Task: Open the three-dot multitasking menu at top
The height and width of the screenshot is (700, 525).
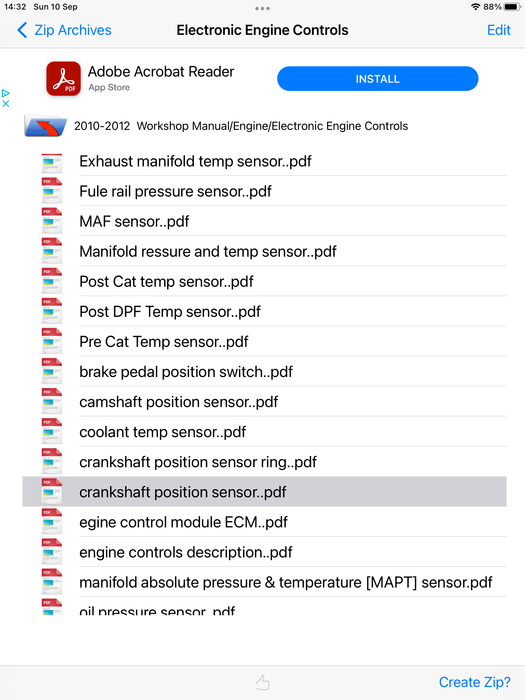Action: pos(262,8)
